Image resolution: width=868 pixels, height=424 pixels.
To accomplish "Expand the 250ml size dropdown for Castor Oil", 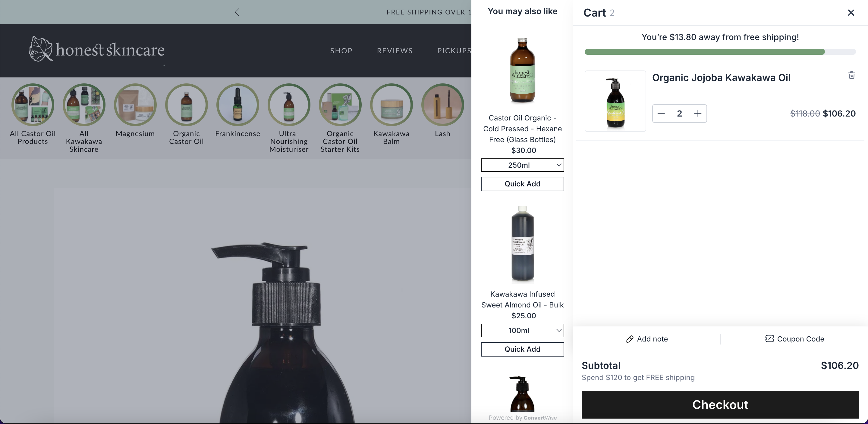I will click(x=522, y=165).
